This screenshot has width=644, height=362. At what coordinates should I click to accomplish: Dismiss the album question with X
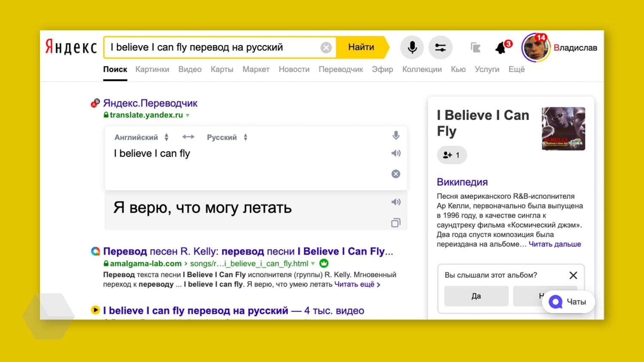click(x=573, y=275)
